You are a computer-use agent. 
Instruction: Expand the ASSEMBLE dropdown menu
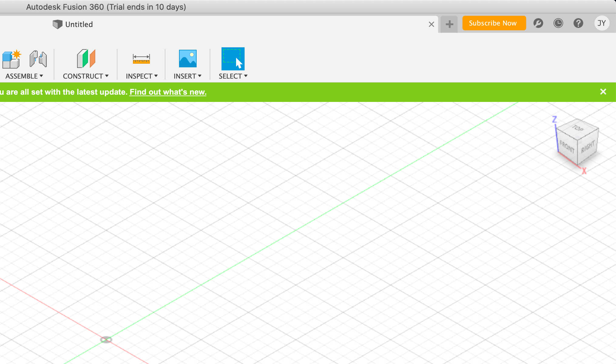click(x=24, y=76)
